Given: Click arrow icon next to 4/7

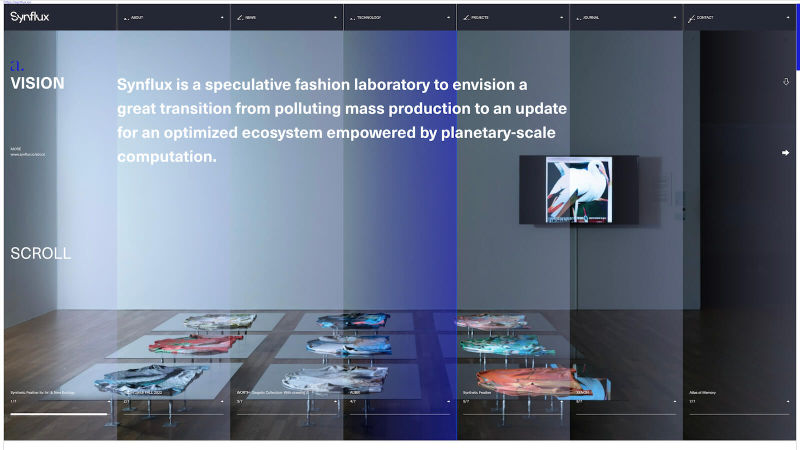Looking at the screenshot, I should tap(448, 402).
